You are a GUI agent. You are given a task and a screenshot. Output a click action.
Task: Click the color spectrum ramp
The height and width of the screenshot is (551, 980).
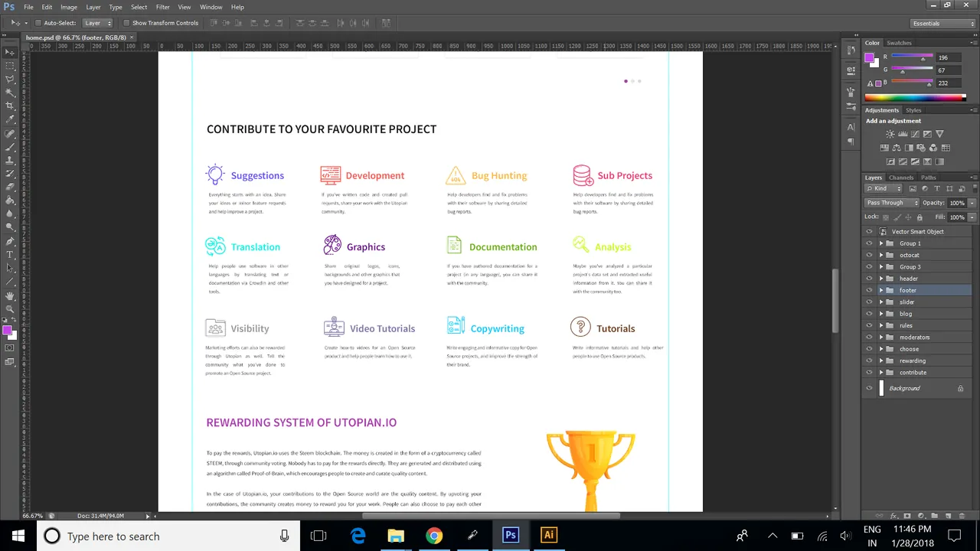[915, 97]
